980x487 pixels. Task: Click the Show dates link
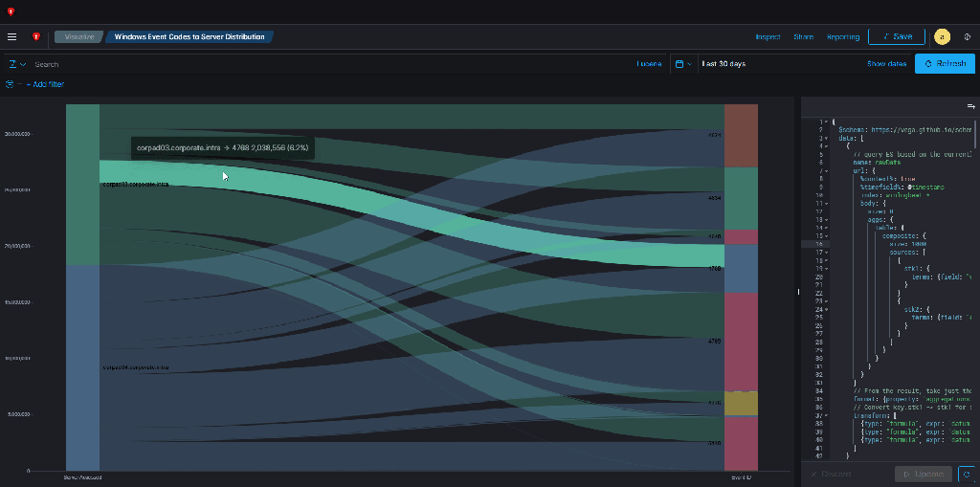[886, 64]
